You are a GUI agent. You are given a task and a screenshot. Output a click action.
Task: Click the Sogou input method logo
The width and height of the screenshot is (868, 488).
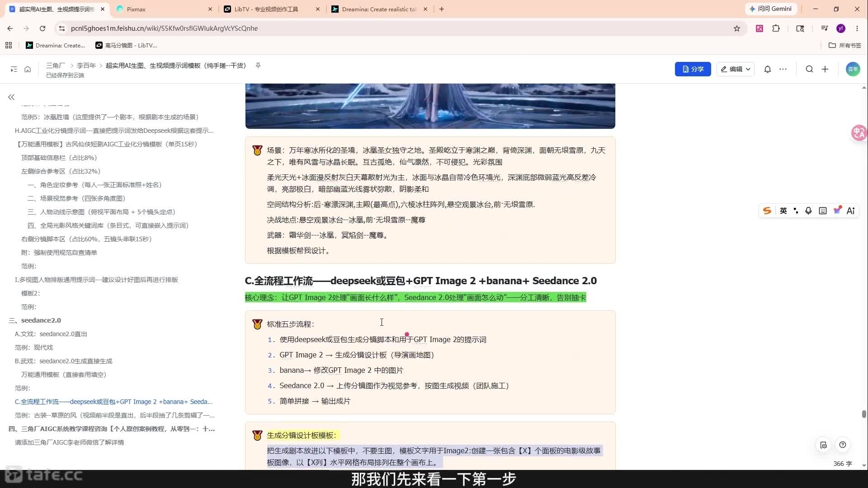[767, 211]
